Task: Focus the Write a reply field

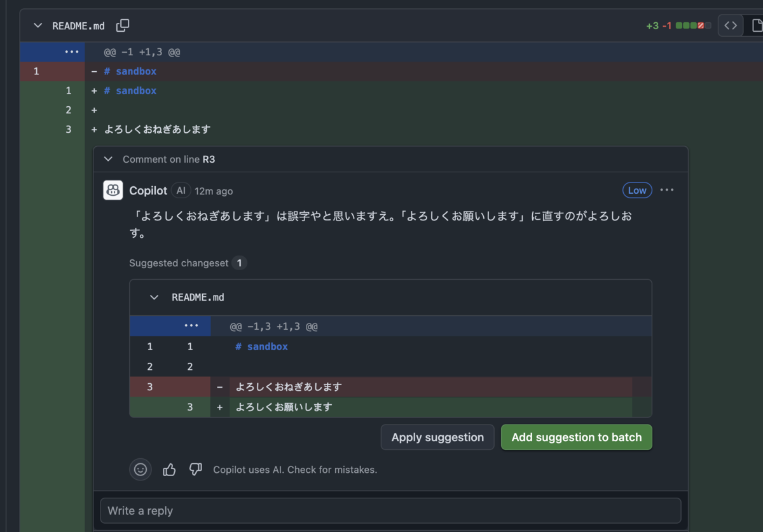Action: 390,510
